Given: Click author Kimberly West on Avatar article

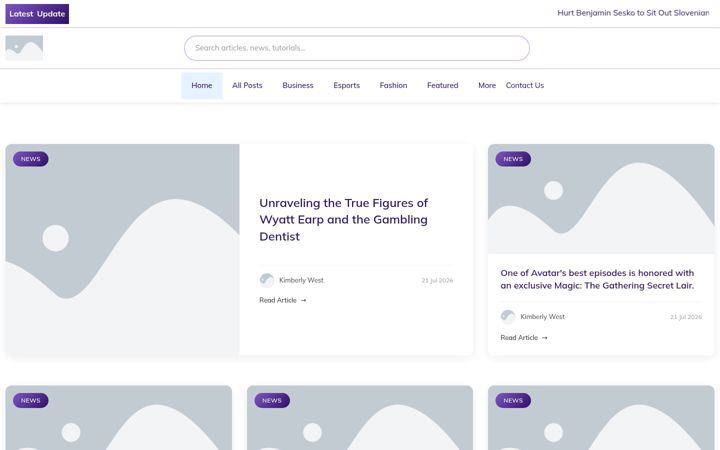Looking at the screenshot, I should point(542,317).
